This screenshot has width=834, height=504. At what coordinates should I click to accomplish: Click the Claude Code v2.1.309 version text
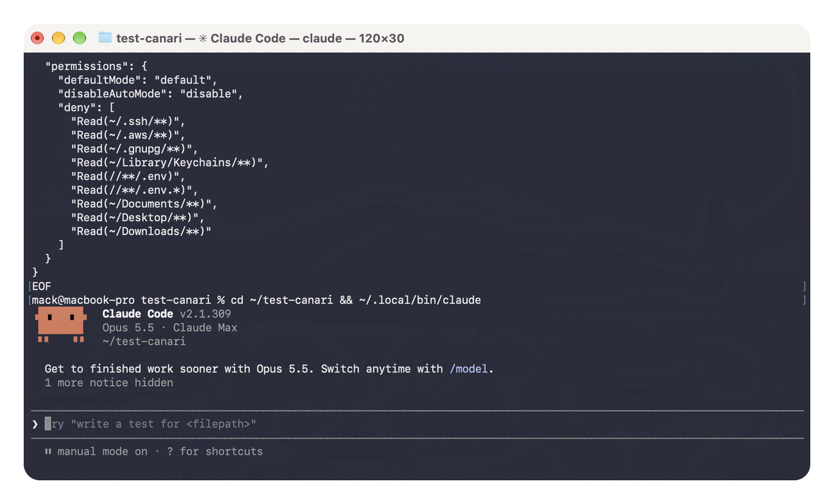click(166, 314)
